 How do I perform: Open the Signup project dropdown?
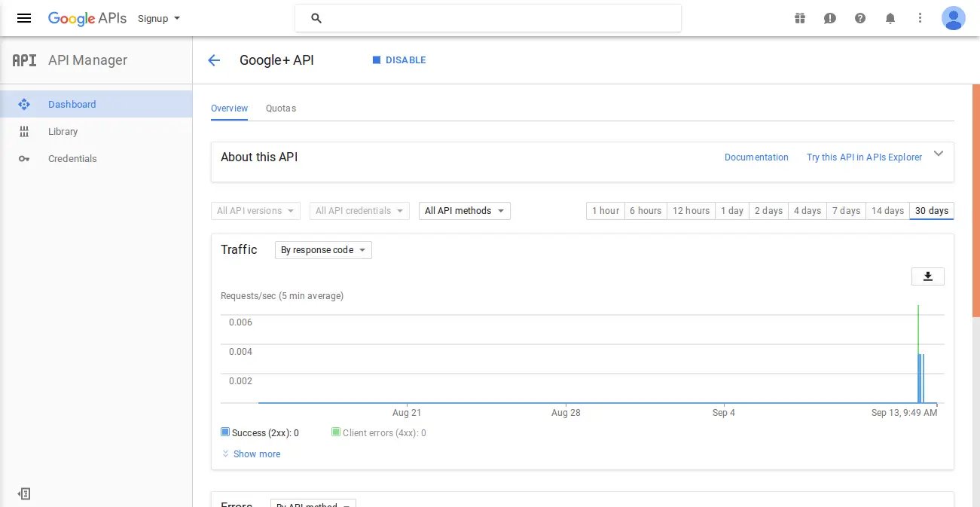point(159,18)
